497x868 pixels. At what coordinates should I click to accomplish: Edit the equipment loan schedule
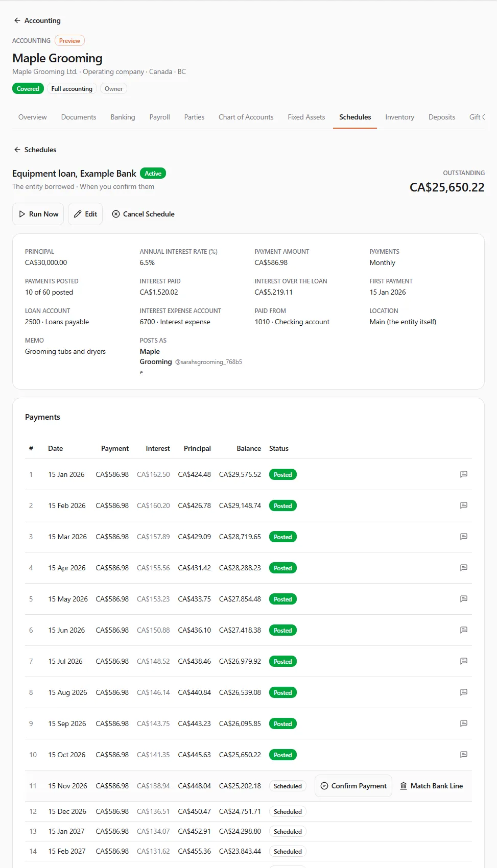coord(85,214)
